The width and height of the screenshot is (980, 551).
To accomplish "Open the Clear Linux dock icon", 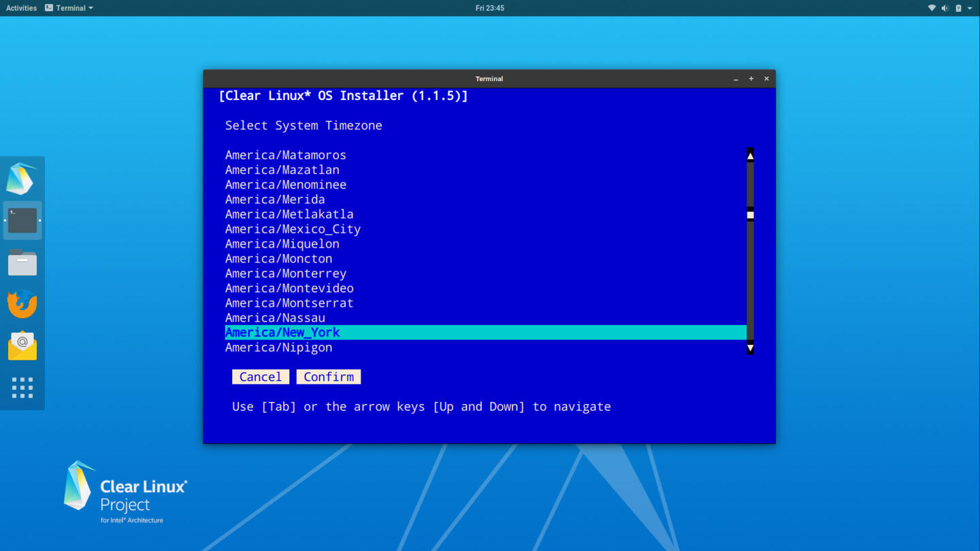I will click(x=22, y=178).
